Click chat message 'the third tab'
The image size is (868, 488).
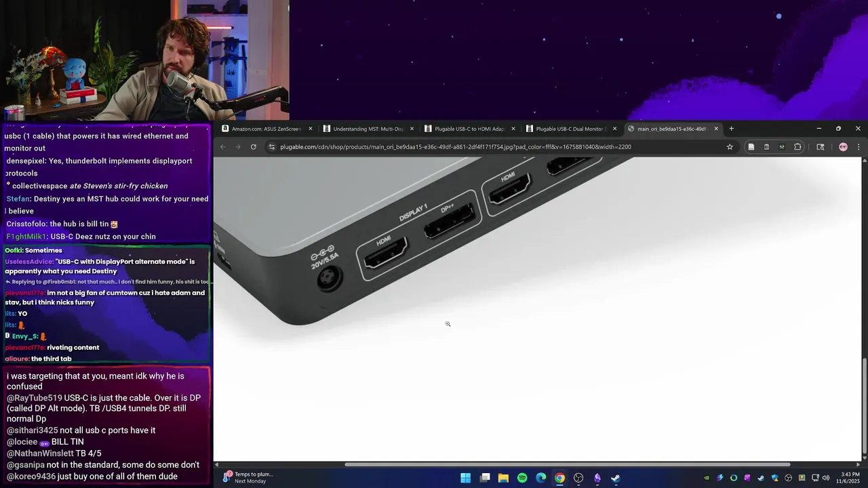click(x=51, y=359)
